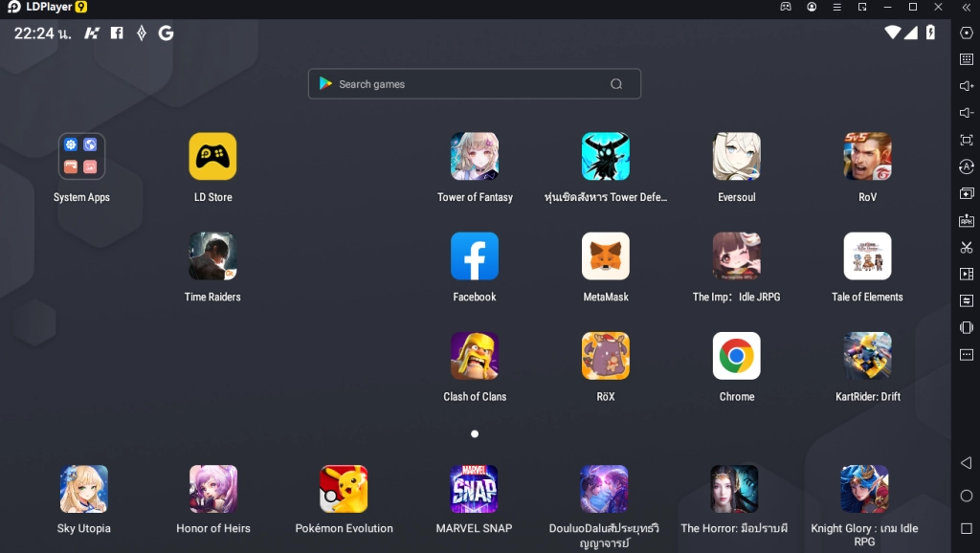Open Tower of Fantasy game

point(475,156)
